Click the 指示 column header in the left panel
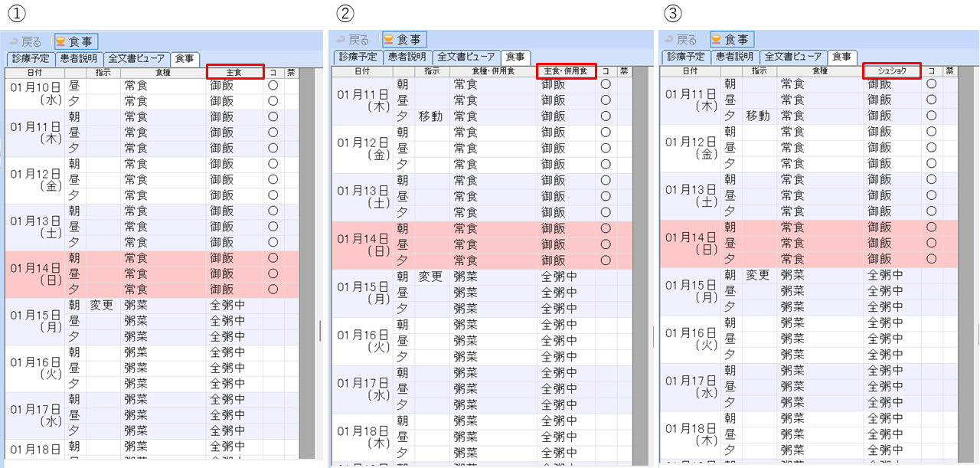This screenshot has height=468, width=980. [103, 72]
